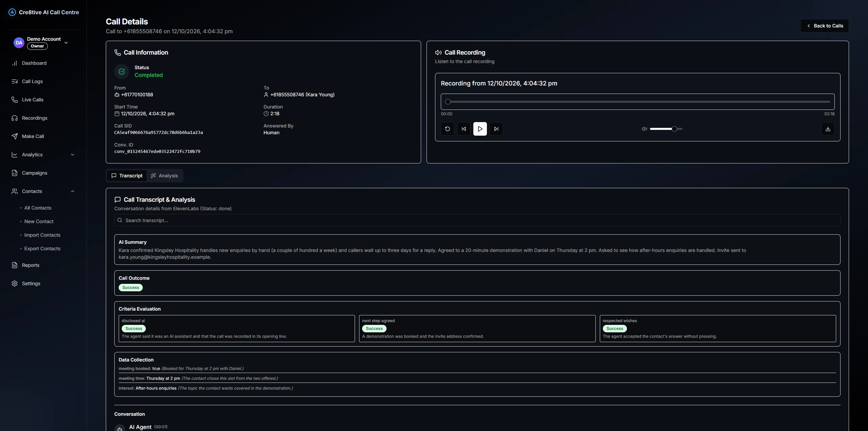868x431 pixels.
Task: Skip forward in the recording
Action: coord(496,129)
